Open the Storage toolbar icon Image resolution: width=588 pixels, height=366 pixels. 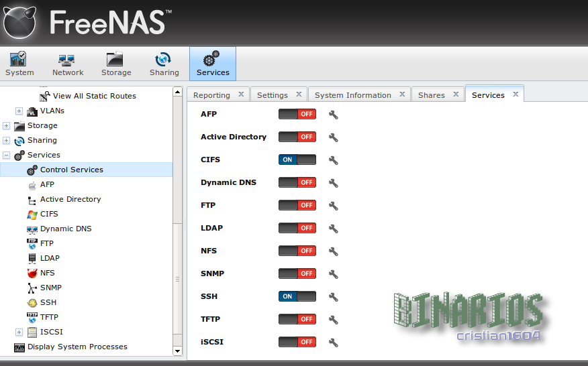[116, 64]
